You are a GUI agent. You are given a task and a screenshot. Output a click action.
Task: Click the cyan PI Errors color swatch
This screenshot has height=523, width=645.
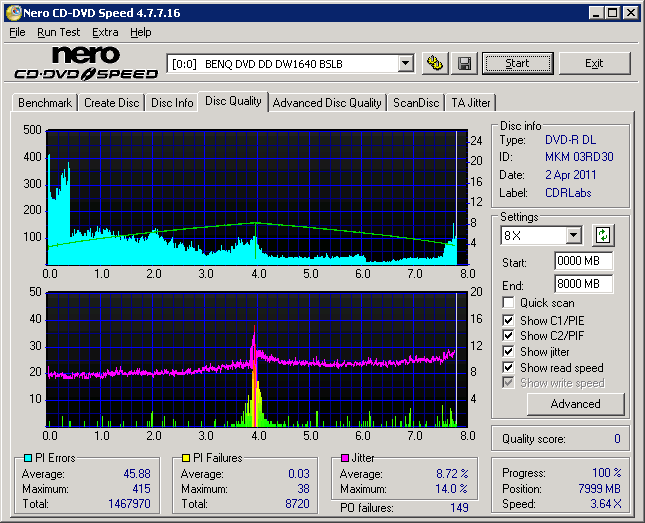coord(27,458)
